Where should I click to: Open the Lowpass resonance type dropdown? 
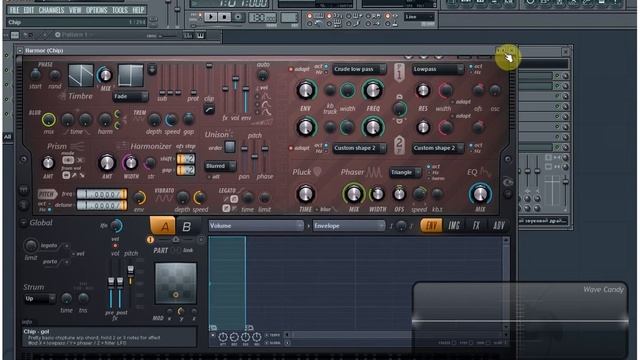(x=438, y=69)
